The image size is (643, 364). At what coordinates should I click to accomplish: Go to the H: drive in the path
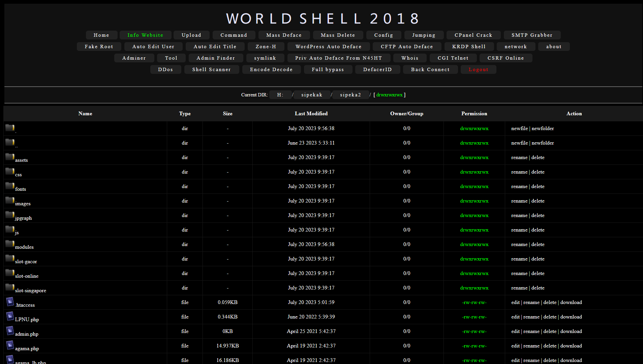point(280,95)
